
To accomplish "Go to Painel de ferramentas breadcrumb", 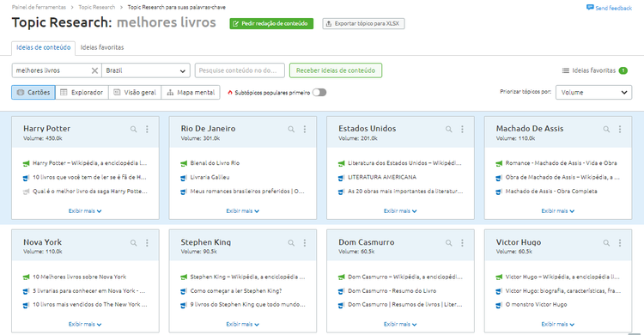I will 39,8.
